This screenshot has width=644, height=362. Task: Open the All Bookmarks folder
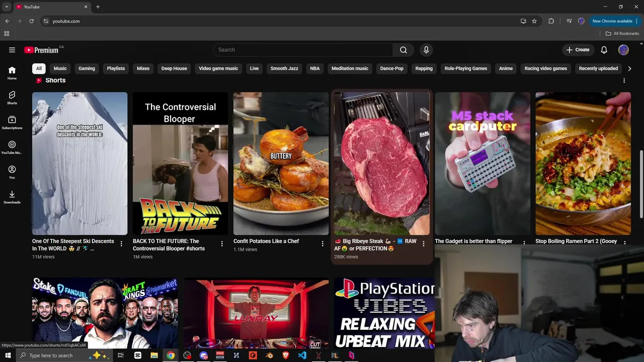(x=622, y=34)
